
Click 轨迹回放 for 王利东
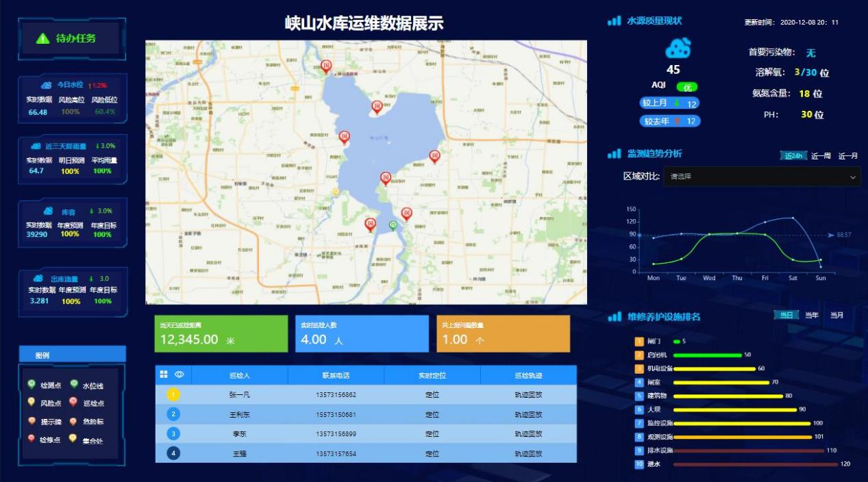[528, 414]
